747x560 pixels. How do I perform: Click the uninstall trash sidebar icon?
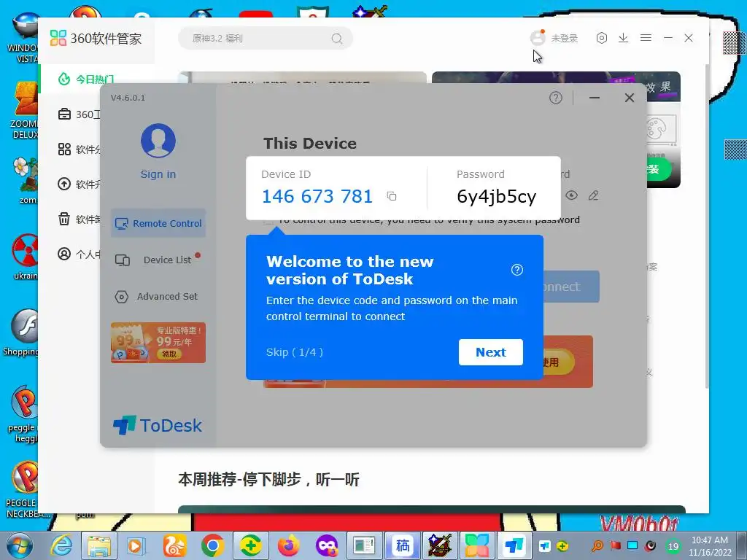[64, 219]
